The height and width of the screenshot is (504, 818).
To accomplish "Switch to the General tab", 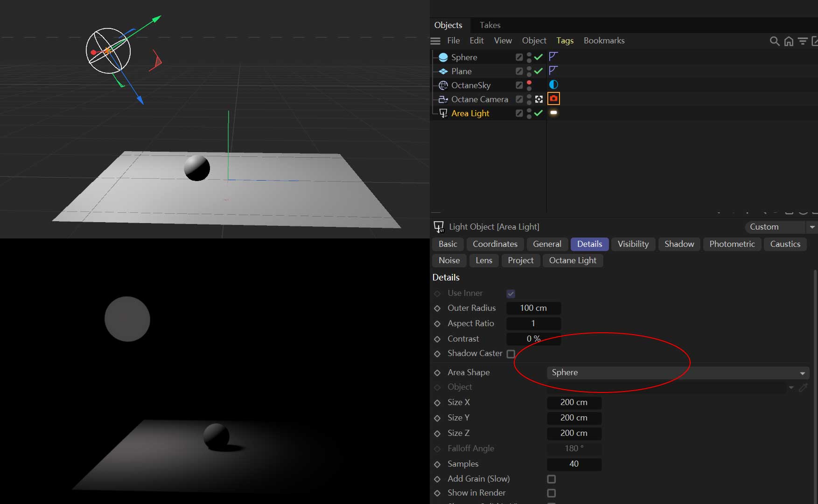I will [x=547, y=244].
